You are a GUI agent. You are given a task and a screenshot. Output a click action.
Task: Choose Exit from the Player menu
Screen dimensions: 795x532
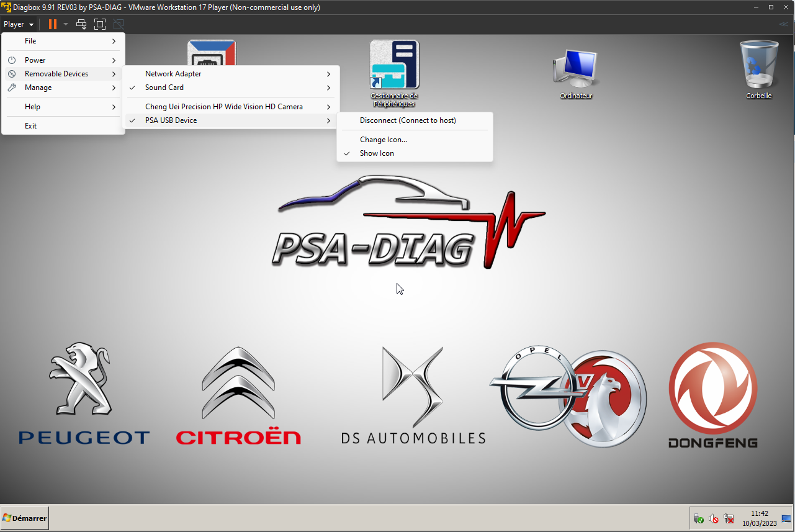[x=63, y=126]
